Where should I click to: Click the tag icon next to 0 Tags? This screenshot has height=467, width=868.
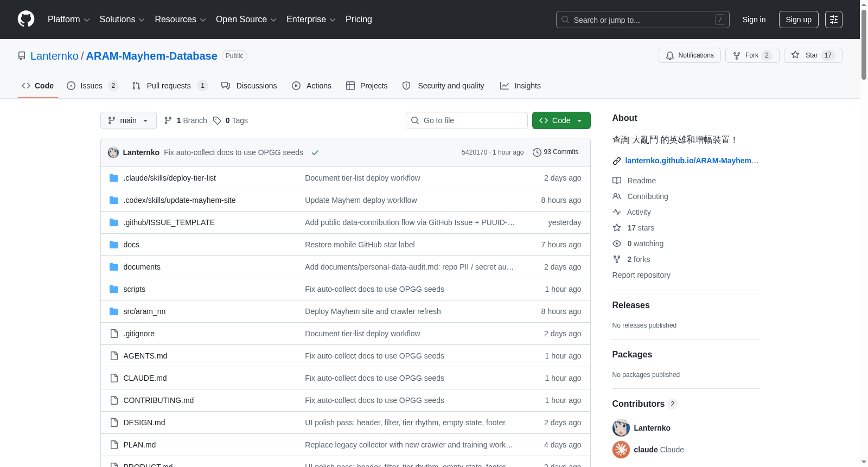click(x=217, y=120)
